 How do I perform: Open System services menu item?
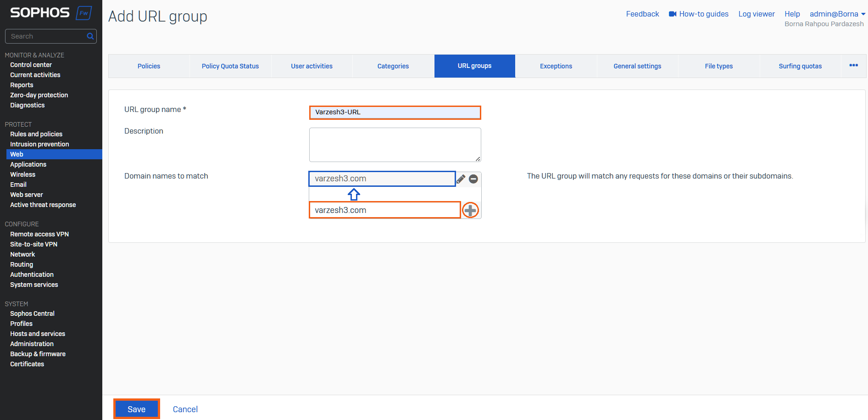pos(34,285)
